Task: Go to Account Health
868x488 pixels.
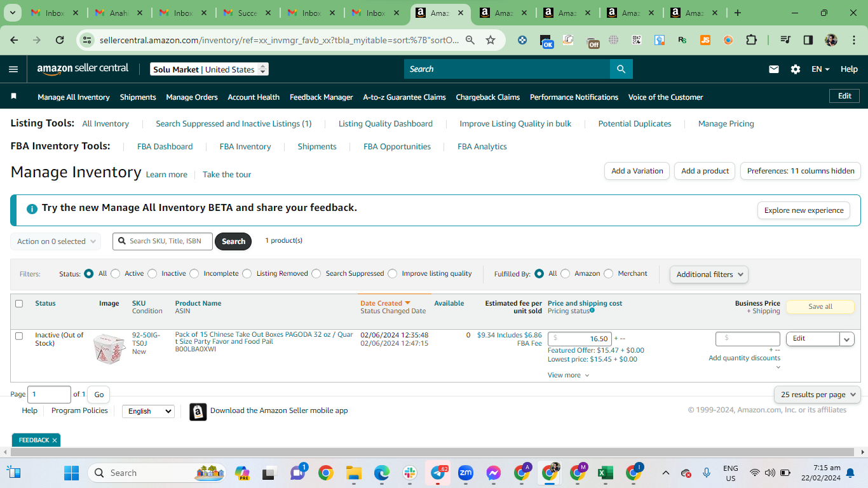Action: tap(254, 97)
